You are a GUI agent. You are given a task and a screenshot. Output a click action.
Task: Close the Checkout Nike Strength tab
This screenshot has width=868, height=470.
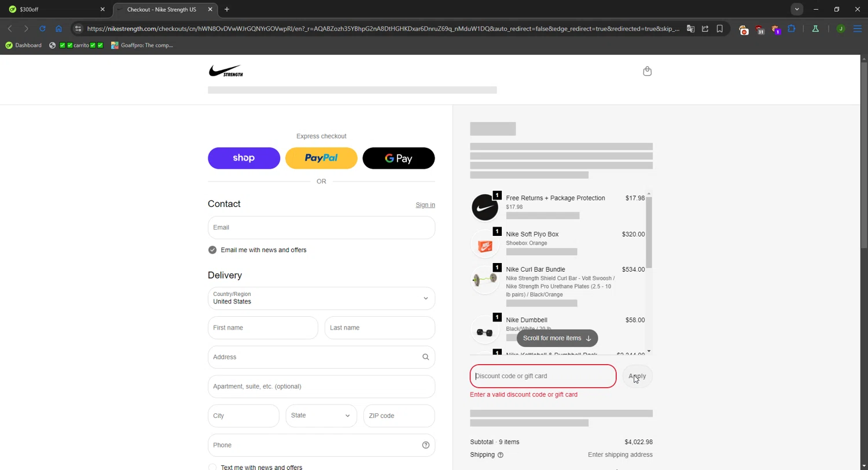click(210, 9)
